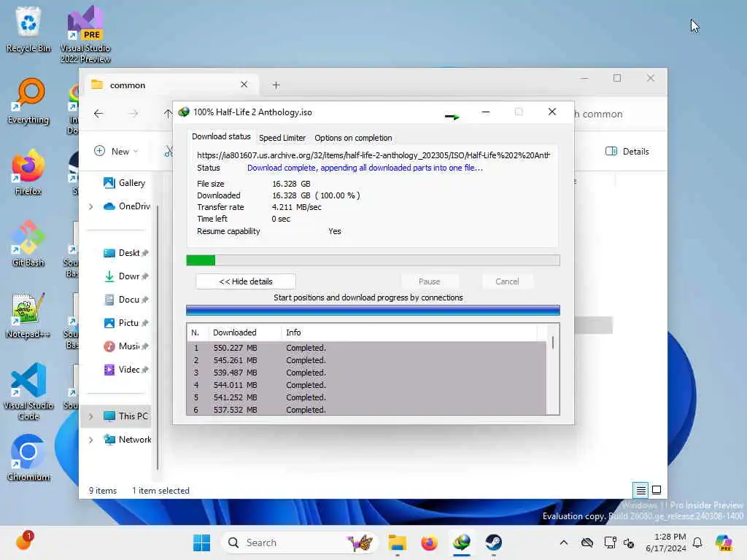The height and width of the screenshot is (560, 747).
Task: Open Chromium desktop shortcut
Action: tap(28, 458)
